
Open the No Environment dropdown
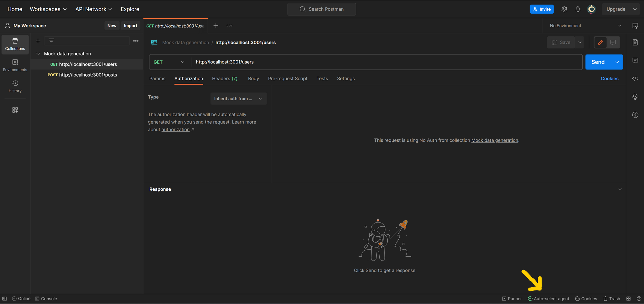click(585, 26)
